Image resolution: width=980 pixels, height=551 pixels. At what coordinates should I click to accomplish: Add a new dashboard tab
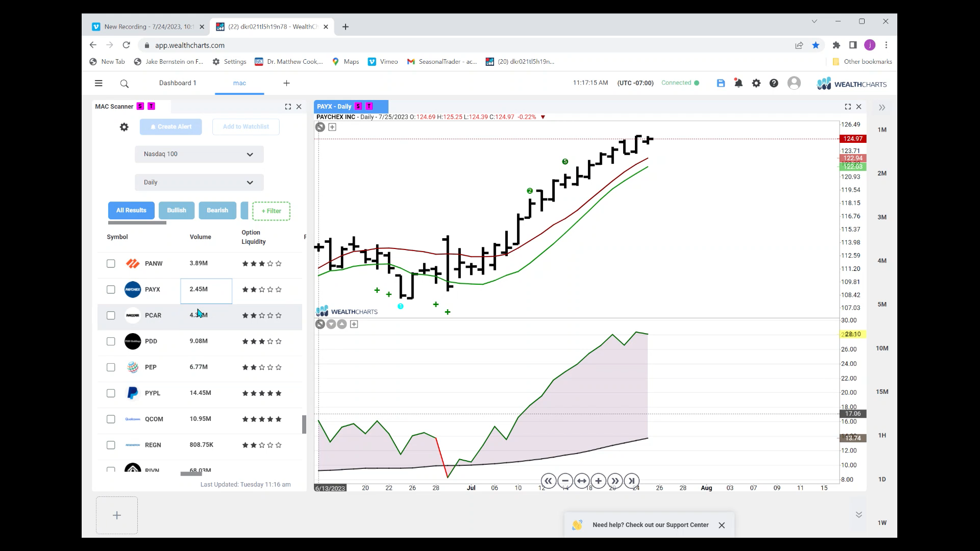pos(286,83)
